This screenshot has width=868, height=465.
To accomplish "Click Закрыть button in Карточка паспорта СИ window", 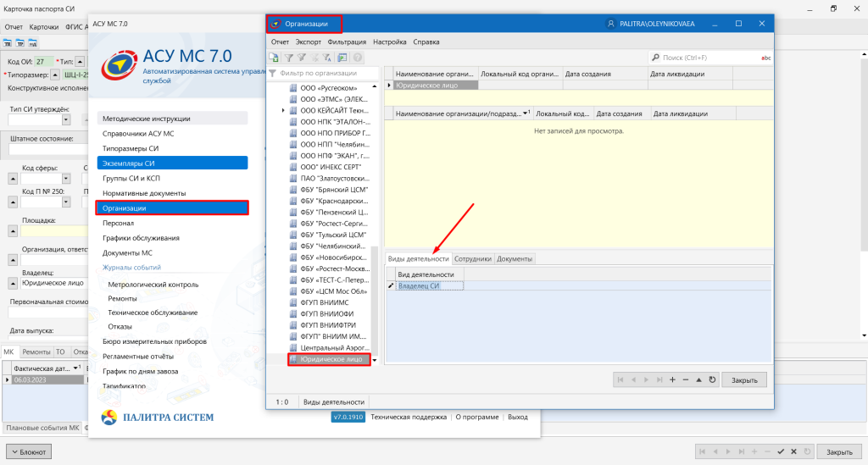I will coord(839,451).
